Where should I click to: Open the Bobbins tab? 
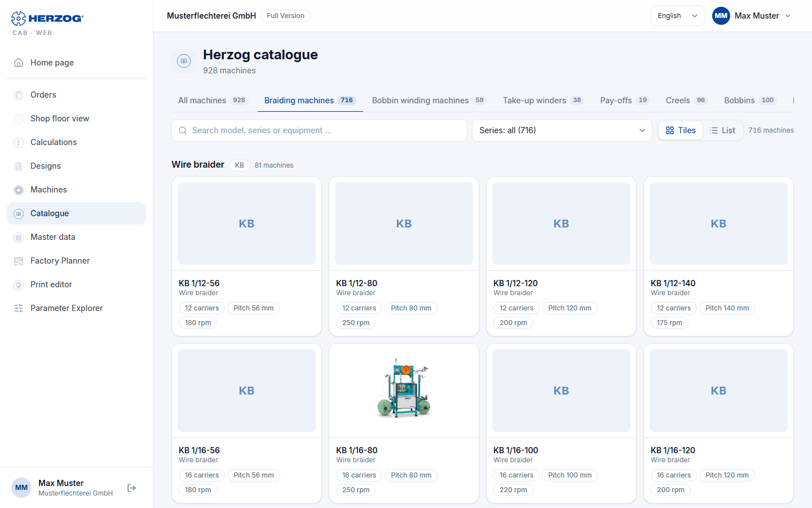click(x=750, y=100)
